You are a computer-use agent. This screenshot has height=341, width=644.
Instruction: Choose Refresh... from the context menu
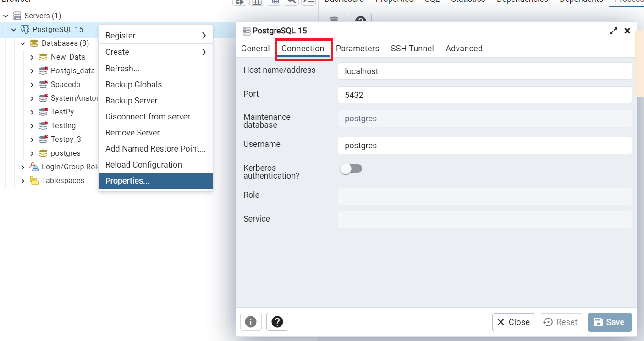tap(155, 69)
